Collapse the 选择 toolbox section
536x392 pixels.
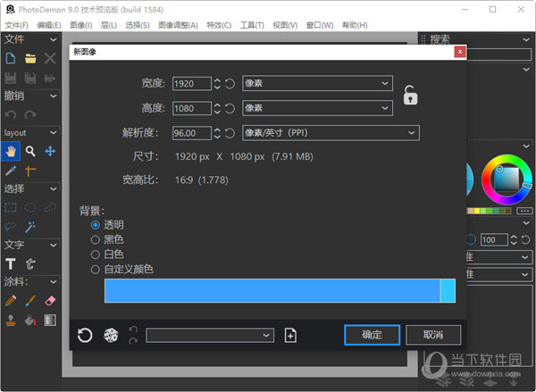click(x=54, y=188)
